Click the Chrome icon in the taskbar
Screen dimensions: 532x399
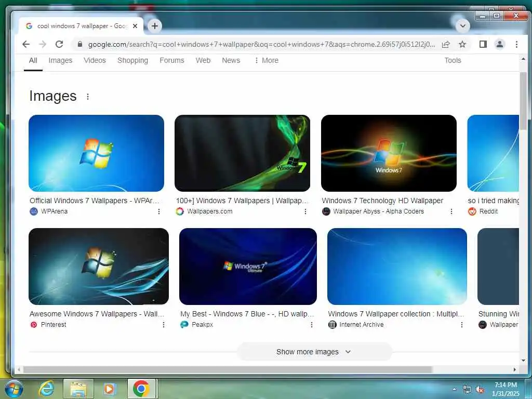[141, 389]
